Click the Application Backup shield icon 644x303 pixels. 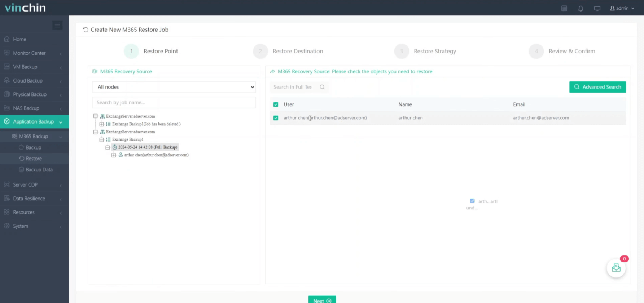[x=7, y=121]
